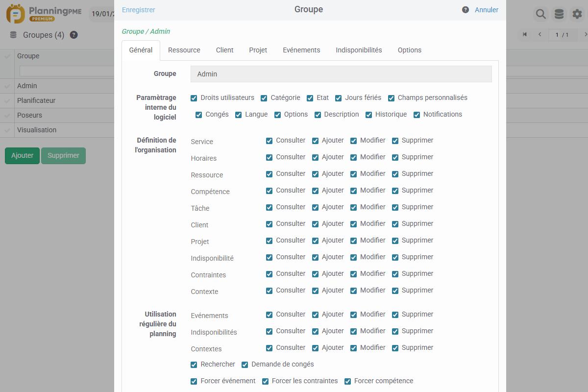Toggle Champs personnalisés checkbox

pos(391,98)
